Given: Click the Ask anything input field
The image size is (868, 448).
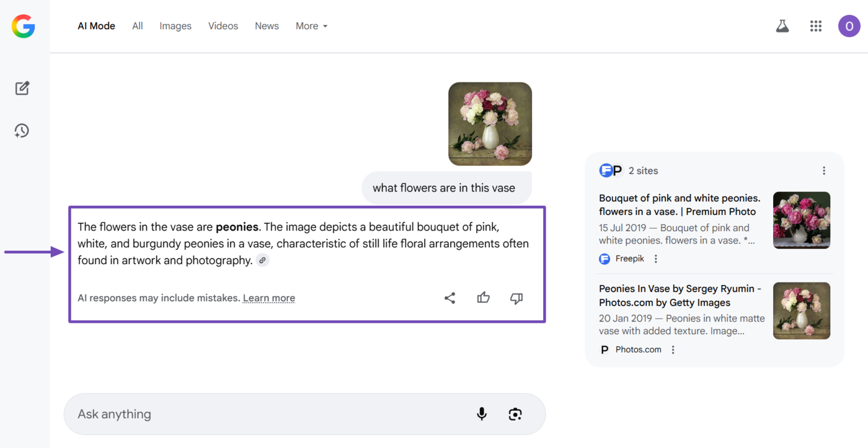Looking at the screenshot, I should [x=267, y=414].
